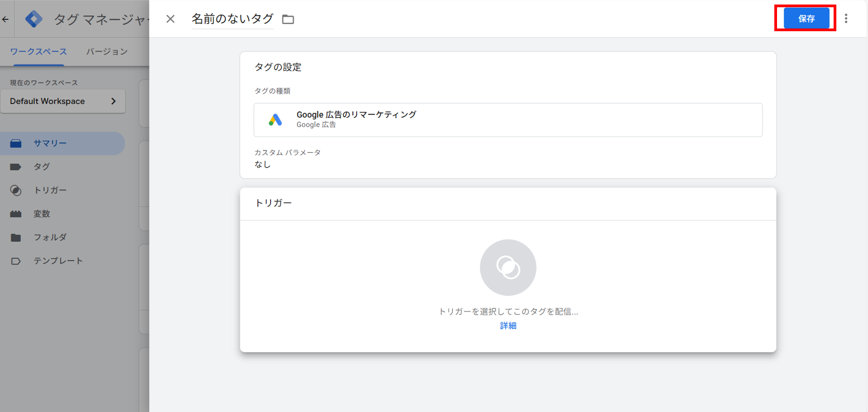Screen dimensions: 868x412
Task: Select the Google 広告のリマーケティング tag type
Action: (508, 120)
